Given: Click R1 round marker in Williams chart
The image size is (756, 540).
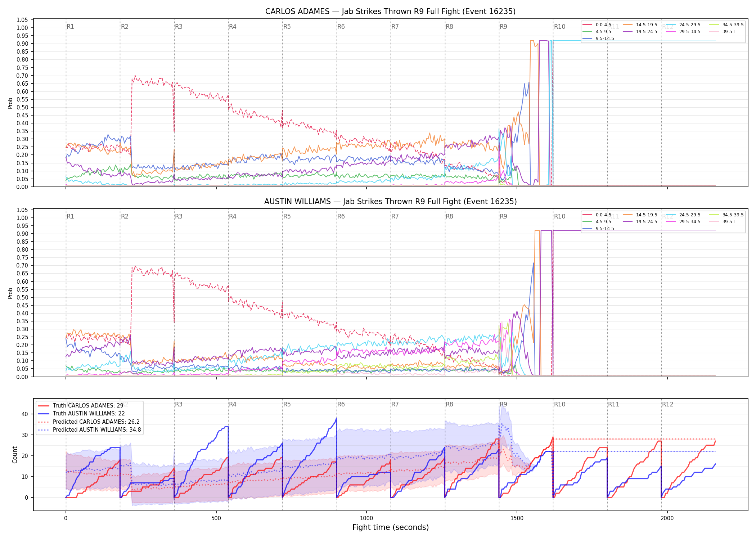Looking at the screenshot, I should tap(70, 216).
